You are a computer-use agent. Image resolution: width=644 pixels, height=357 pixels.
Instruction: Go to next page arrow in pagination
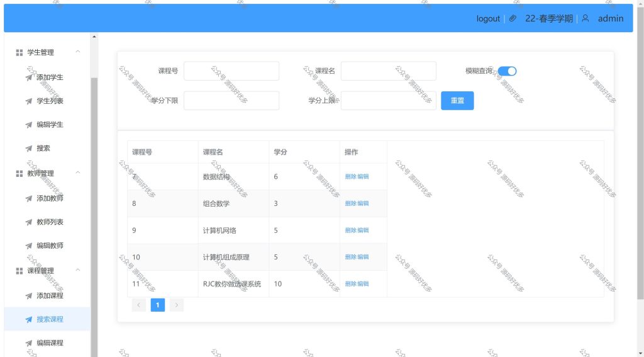coord(177,305)
